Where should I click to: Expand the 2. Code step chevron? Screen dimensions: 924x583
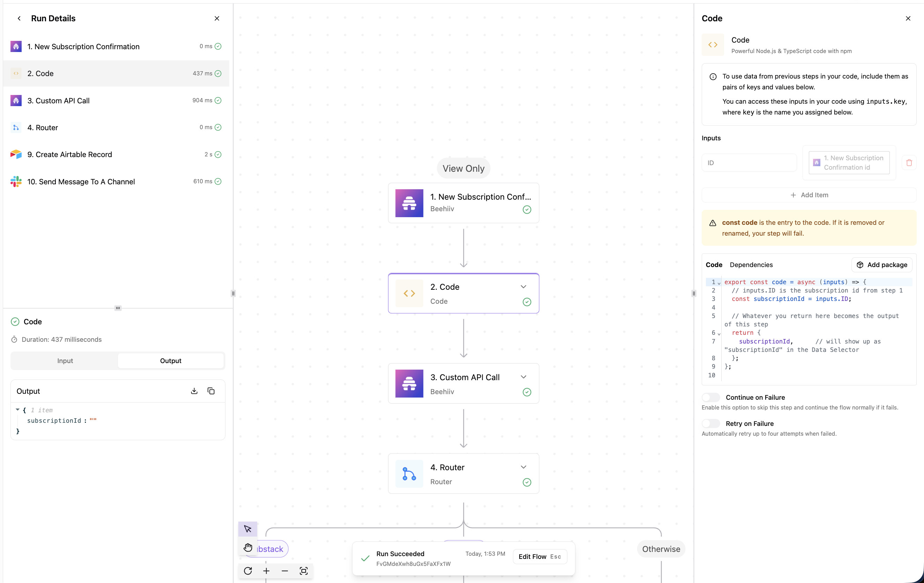coord(523,287)
